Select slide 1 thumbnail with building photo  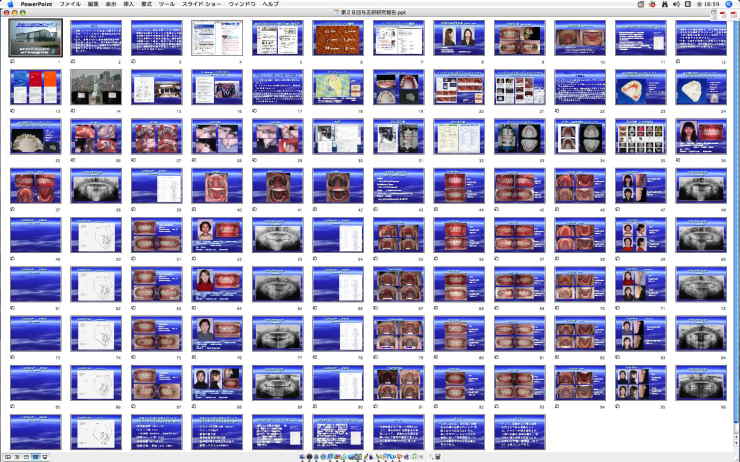coord(35,37)
